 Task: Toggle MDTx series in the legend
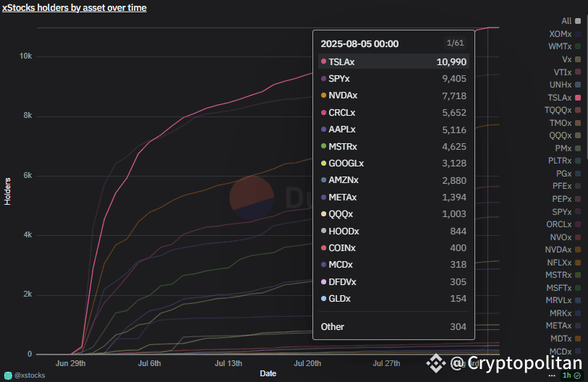pyautogui.click(x=566, y=339)
